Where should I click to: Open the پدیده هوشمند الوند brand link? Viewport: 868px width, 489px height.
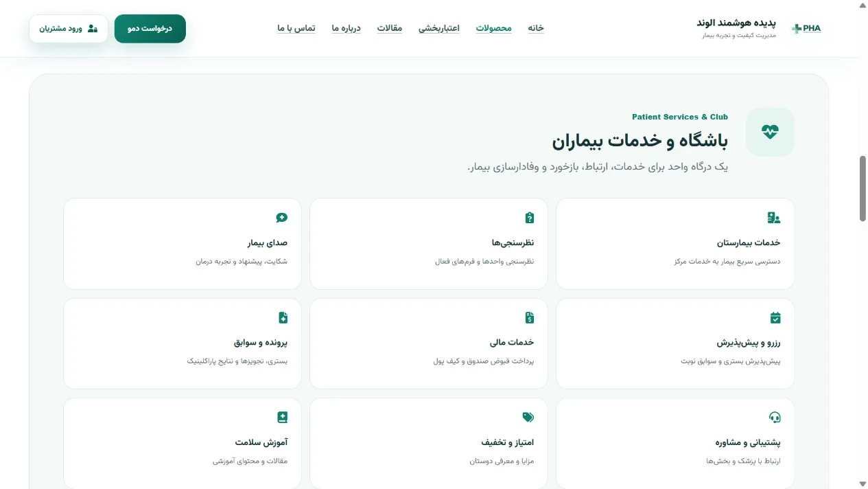(736, 23)
